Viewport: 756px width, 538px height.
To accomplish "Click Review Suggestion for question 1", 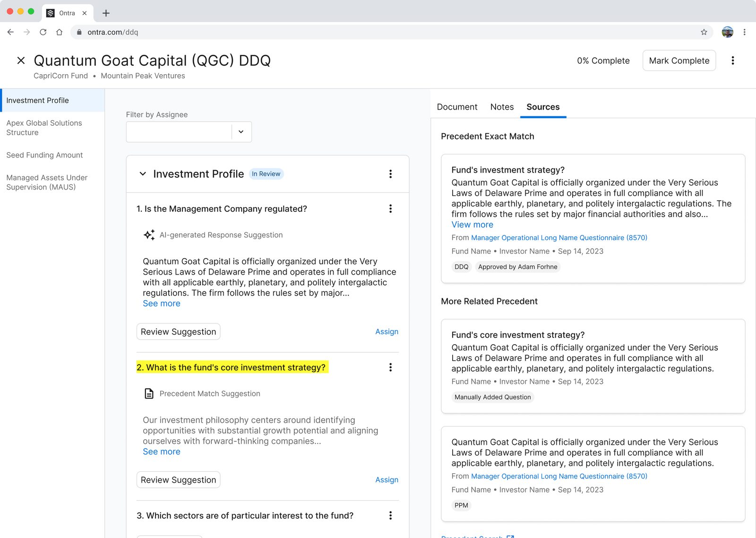I will click(178, 332).
